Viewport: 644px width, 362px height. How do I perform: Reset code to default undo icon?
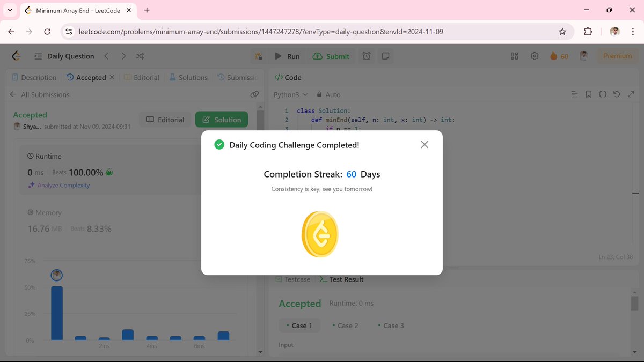(617, 94)
